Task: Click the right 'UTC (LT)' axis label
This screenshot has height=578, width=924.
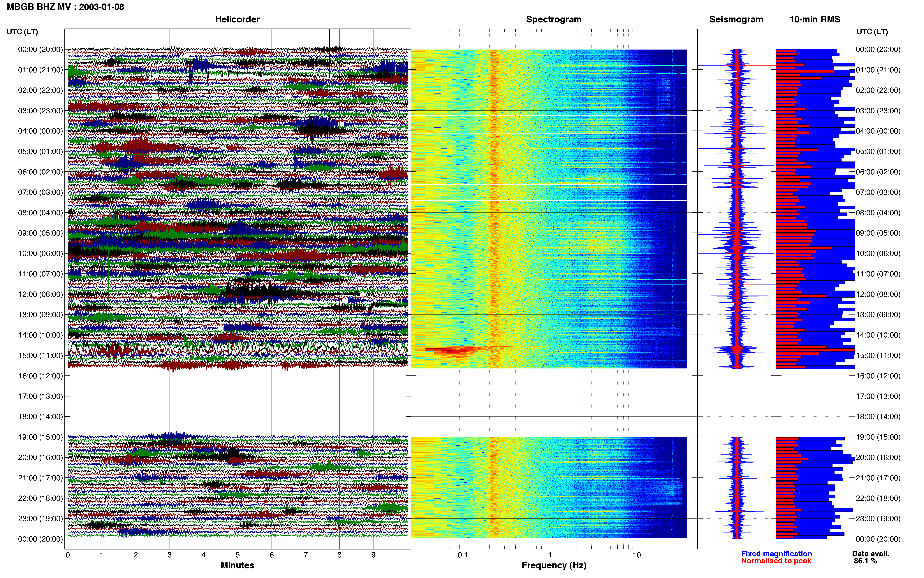Action: click(x=872, y=32)
